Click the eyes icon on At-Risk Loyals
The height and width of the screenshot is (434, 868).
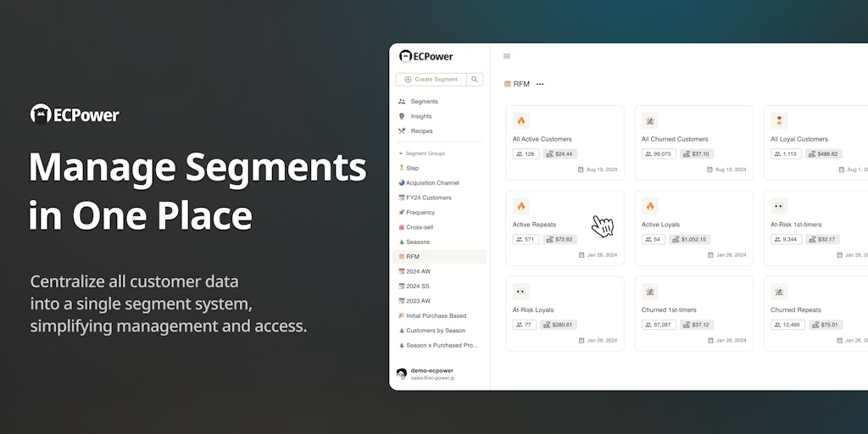pyautogui.click(x=521, y=292)
